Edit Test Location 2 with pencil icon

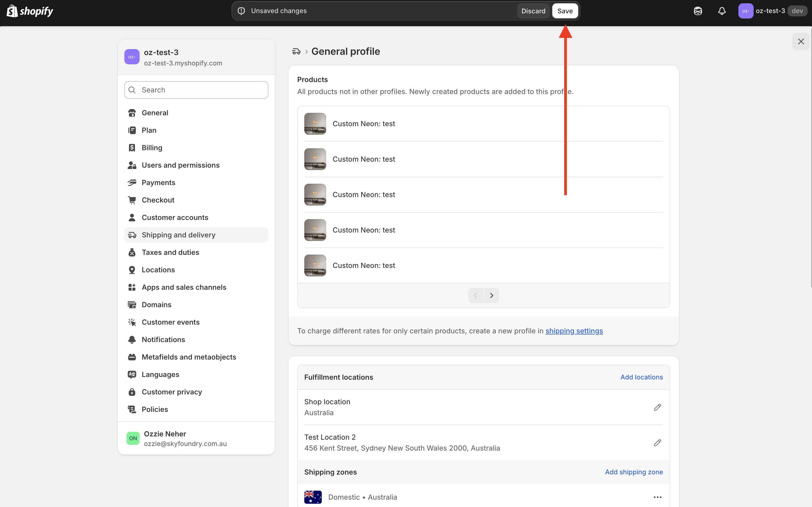657,443
